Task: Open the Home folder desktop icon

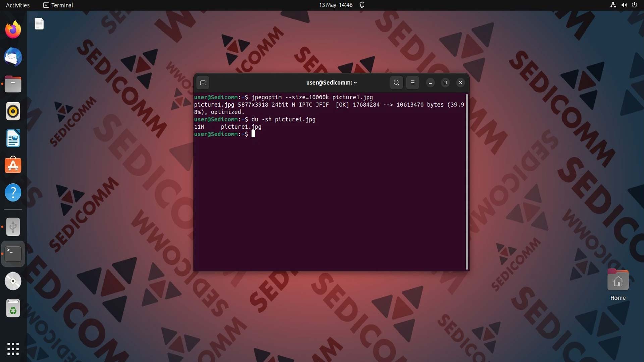Action: pos(618,285)
